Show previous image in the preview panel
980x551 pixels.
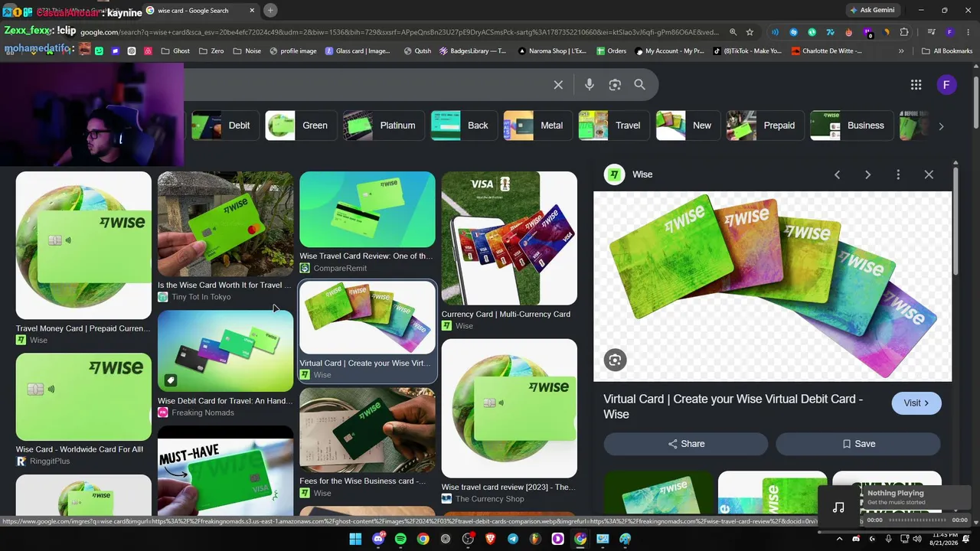tap(837, 174)
